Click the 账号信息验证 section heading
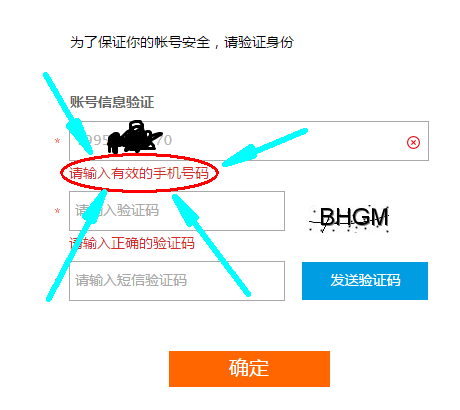This screenshot has height=410, width=460. [x=112, y=102]
